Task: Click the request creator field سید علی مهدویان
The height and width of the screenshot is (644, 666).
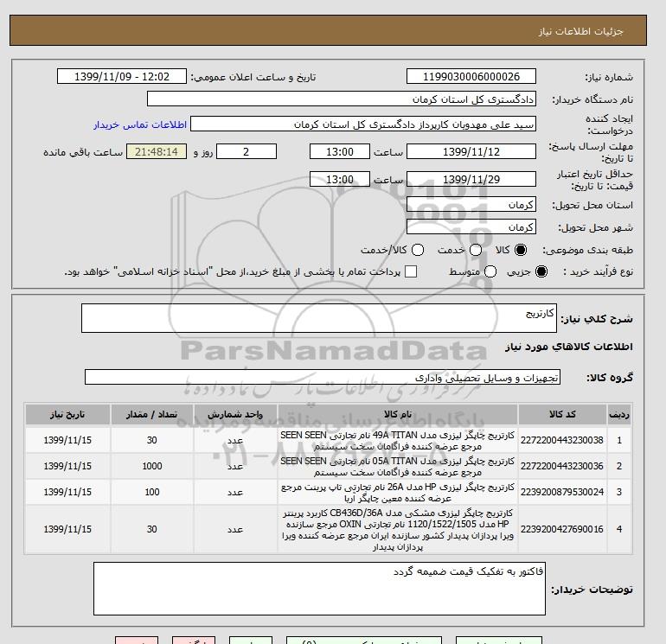Action: (363, 124)
